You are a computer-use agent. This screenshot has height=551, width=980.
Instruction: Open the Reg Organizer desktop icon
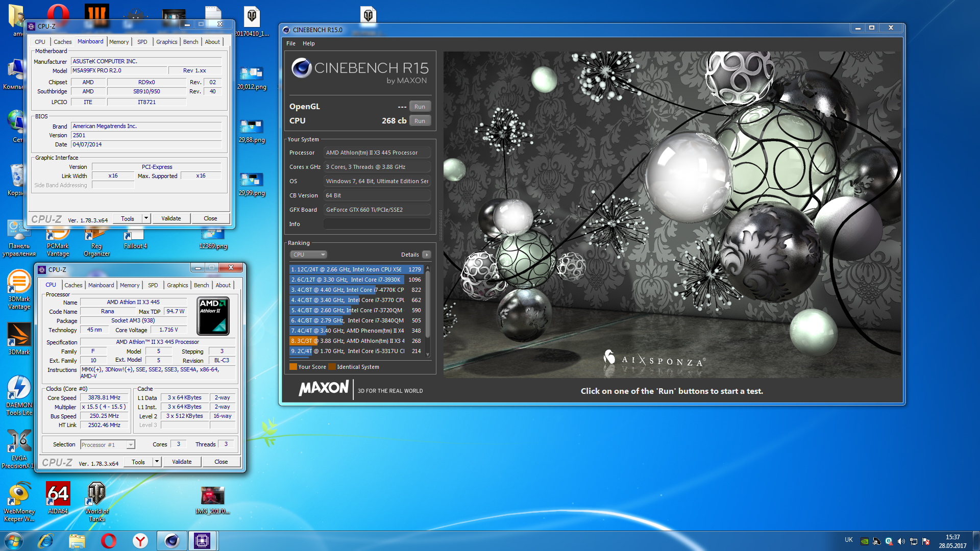tap(96, 242)
